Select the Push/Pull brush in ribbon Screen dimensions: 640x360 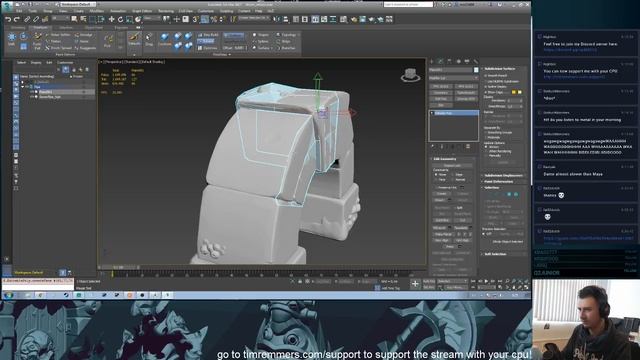(x=37, y=41)
